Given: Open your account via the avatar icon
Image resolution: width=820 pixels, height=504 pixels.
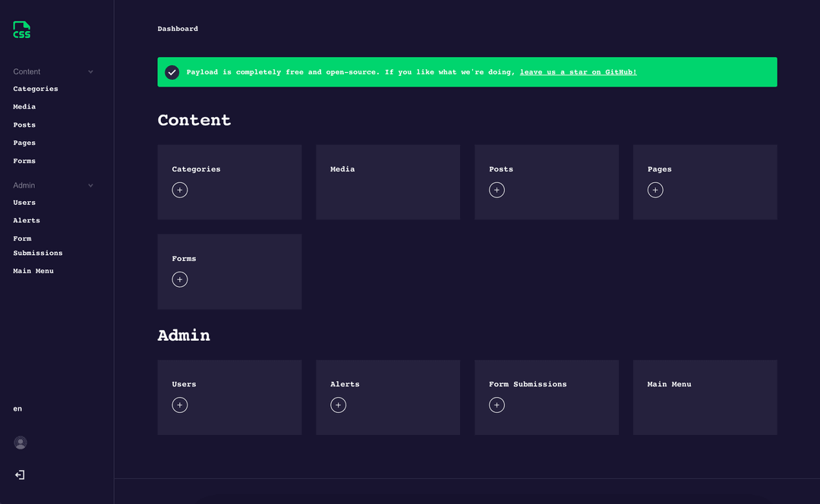Looking at the screenshot, I should tap(20, 443).
